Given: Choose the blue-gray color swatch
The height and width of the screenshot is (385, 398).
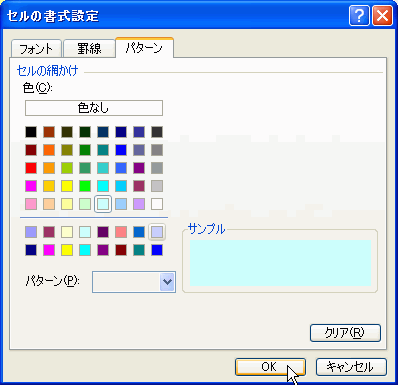Looking at the screenshot, I should [139, 150].
